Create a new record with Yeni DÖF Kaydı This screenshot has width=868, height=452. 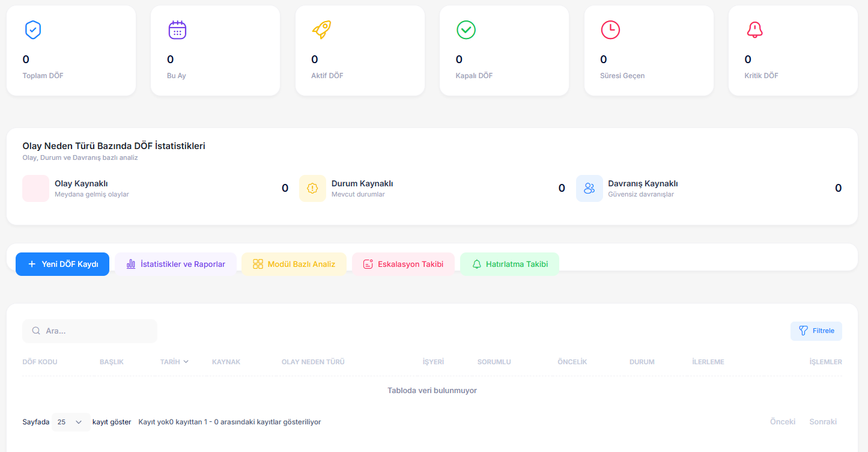(x=62, y=264)
